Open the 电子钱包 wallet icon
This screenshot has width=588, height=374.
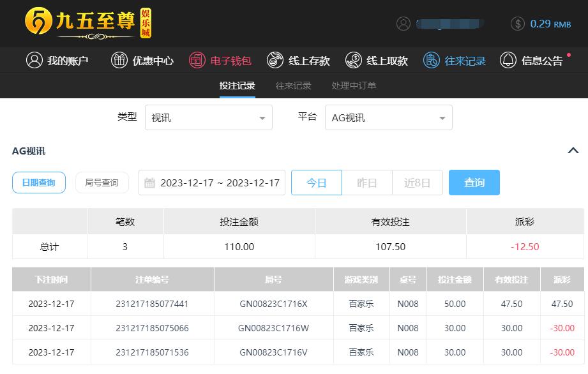click(x=197, y=61)
